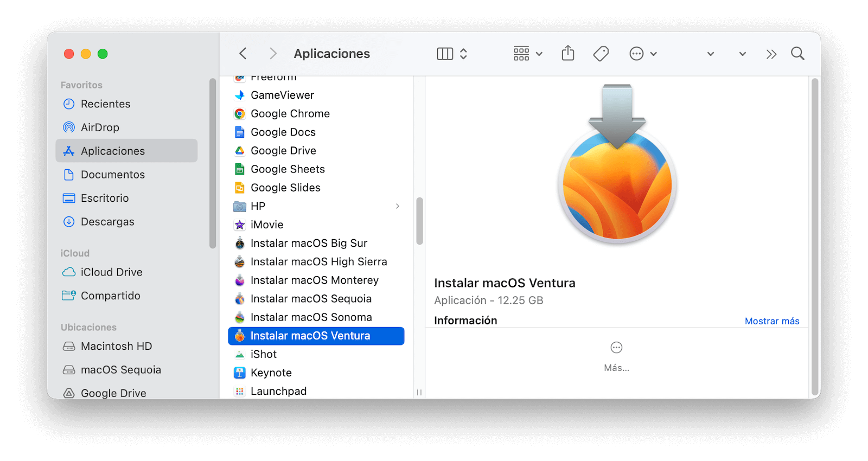Open the view mode up-down selector
The height and width of the screenshot is (461, 868).
463,54
